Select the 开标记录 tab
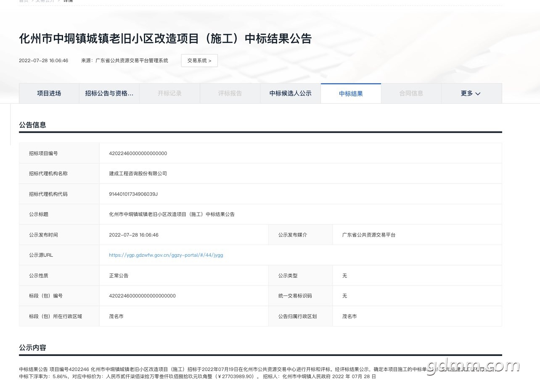The width and height of the screenshot is (540, 392). (x=169, y=93)
